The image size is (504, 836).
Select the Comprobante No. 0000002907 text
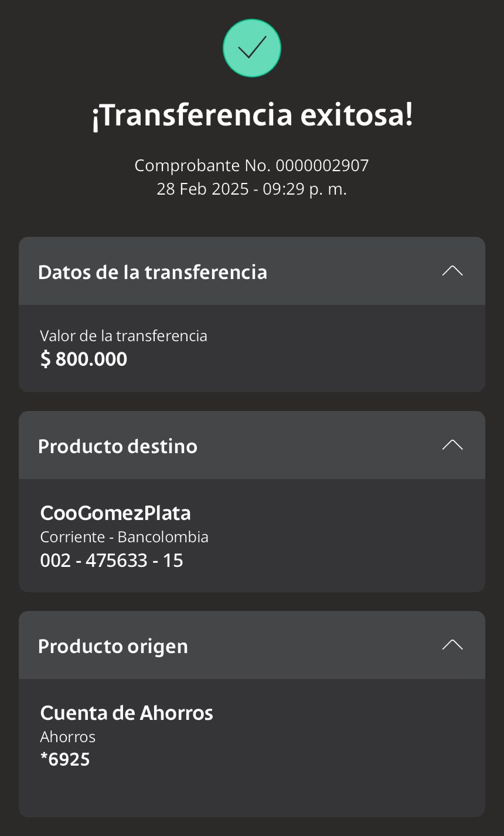pyautogui.click(x=252, y=165)
